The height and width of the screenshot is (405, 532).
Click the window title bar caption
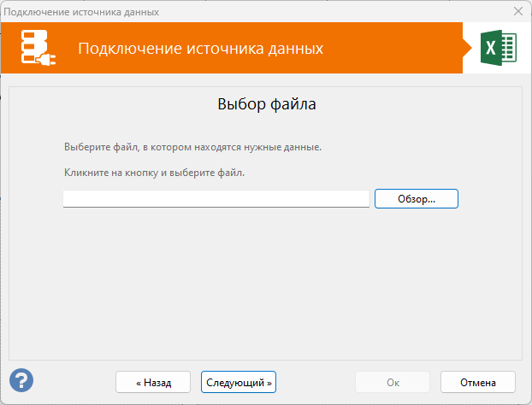81,11
